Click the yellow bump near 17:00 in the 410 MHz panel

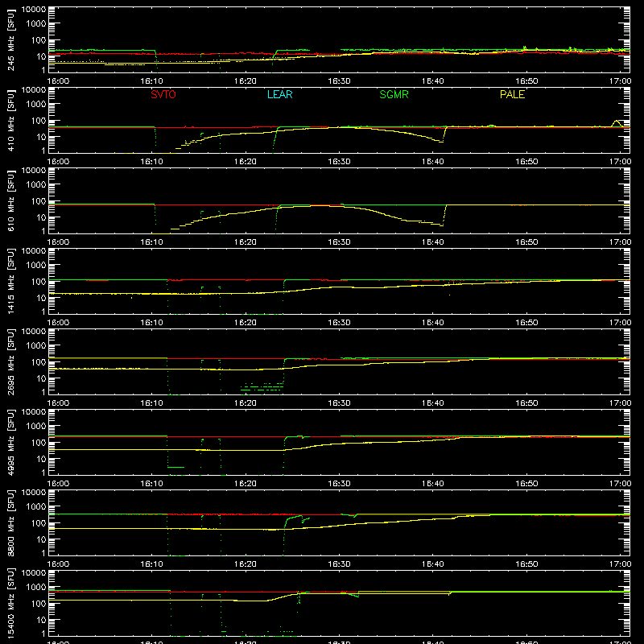(x=617, y=123)
